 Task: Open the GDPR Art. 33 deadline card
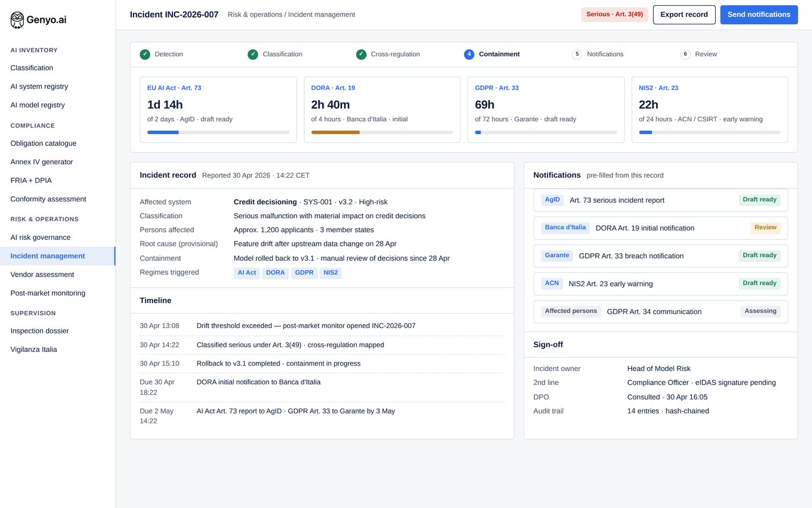(546, 110)
